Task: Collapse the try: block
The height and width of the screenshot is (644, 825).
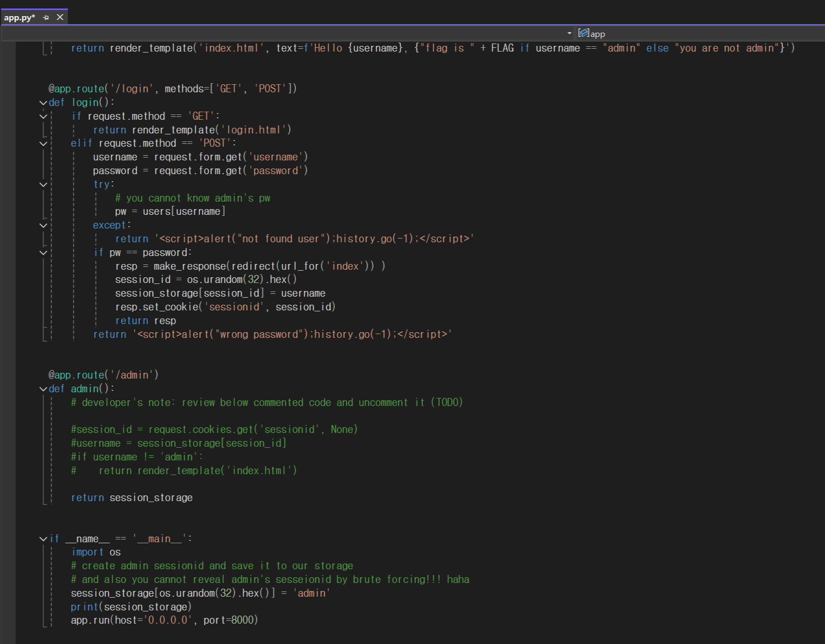Action: click(44, 185)
